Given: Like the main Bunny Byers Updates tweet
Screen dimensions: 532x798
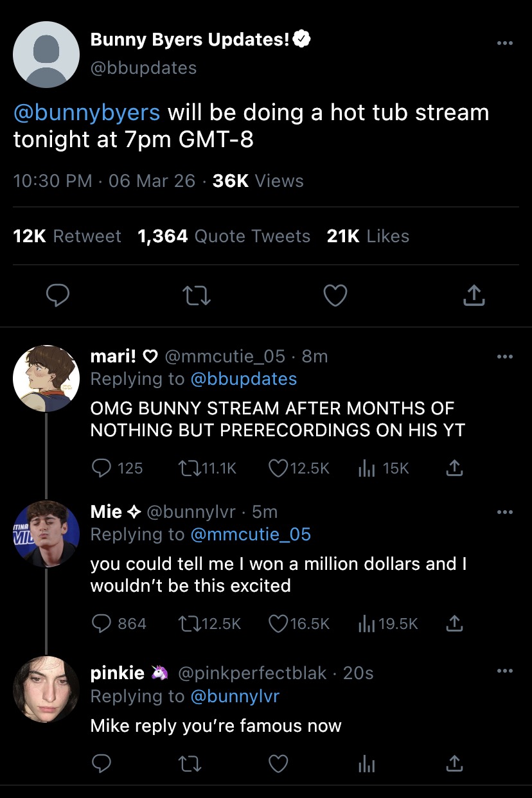Looking at the screenshot, I should [x=335, y=296].
